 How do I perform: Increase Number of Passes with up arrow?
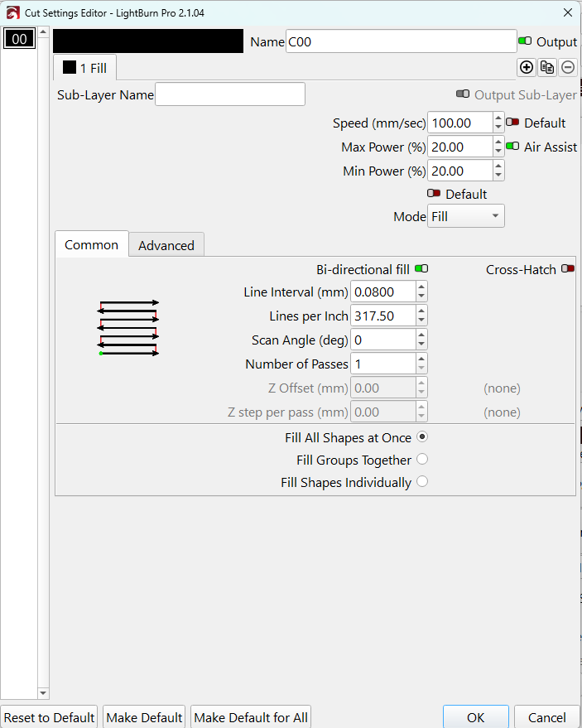(421, 359)
